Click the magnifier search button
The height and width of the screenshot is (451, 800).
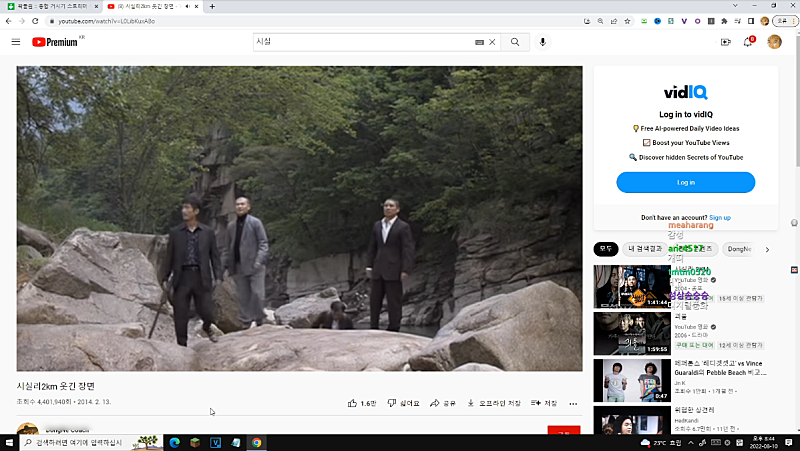[x=515, y=42]
